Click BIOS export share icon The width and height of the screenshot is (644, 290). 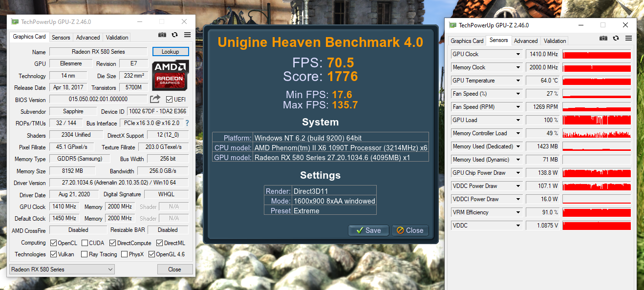155,99
